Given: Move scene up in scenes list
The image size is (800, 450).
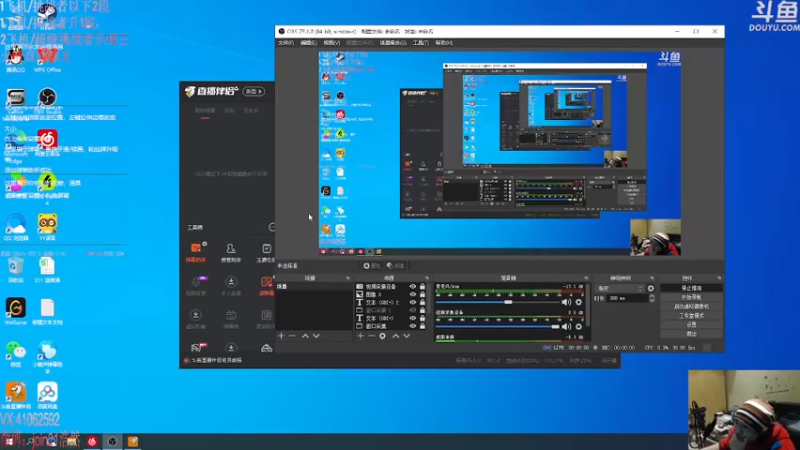Looking at the screenshot, I should [305, 336].
